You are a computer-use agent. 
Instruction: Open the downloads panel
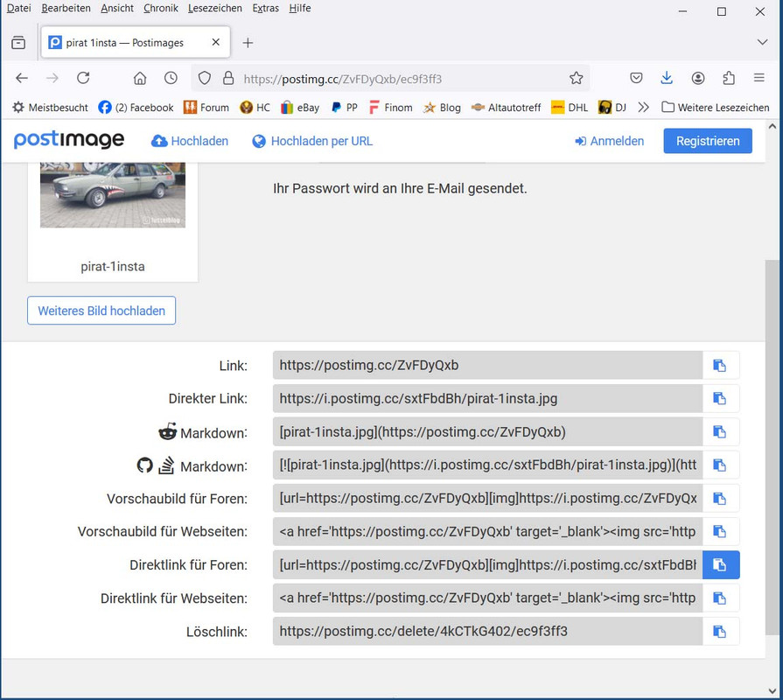[x=667, y=79]
